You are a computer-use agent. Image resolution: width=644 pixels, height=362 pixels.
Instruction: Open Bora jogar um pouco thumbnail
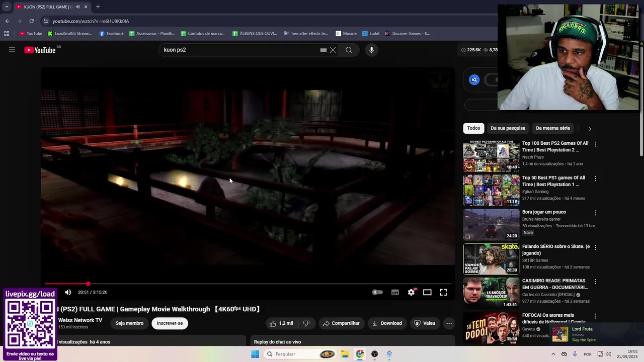coord(491,225)
